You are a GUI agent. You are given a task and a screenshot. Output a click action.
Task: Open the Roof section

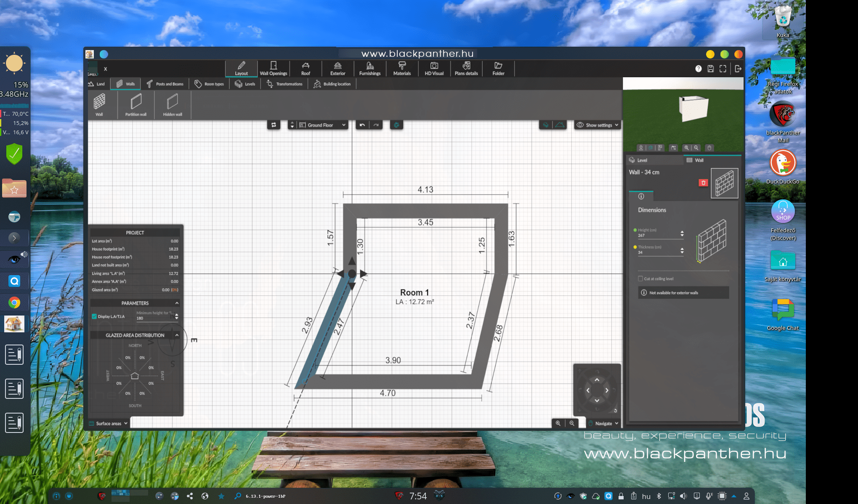point(305,68)
